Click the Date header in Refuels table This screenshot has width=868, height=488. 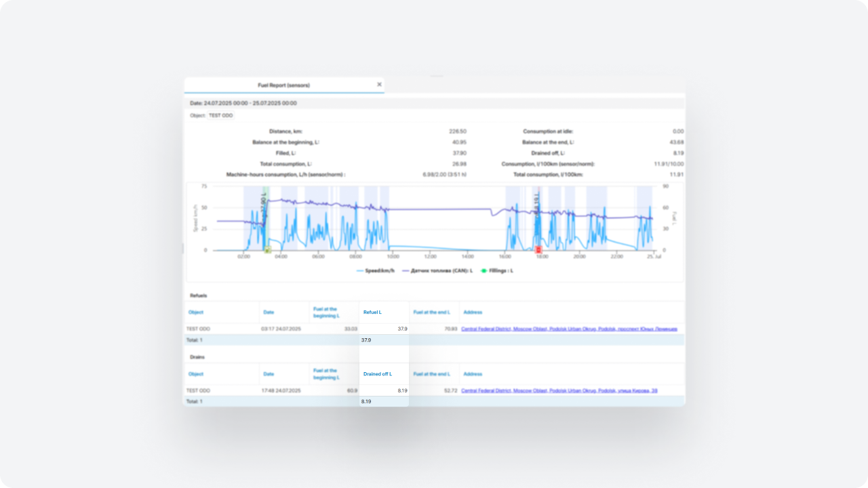pos(269,312)
